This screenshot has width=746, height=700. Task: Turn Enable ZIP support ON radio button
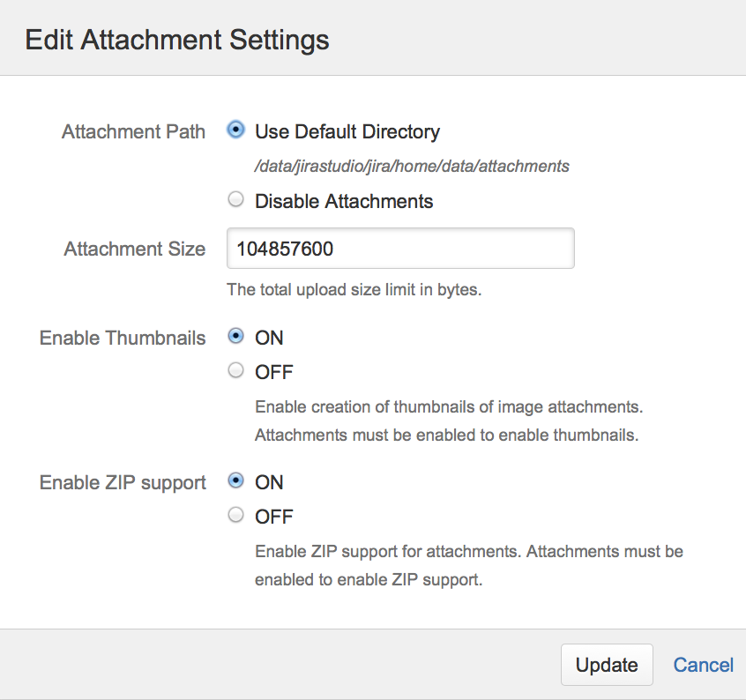[235, 481]
